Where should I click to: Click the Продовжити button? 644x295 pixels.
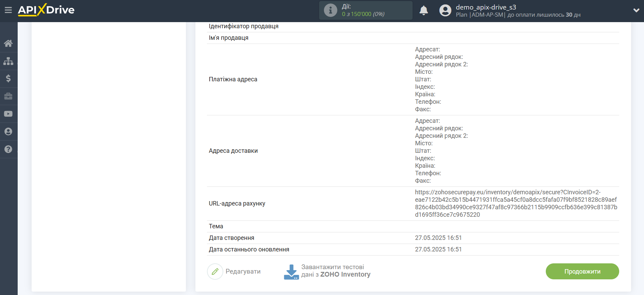pyautogui.click(x=582, y=272)
